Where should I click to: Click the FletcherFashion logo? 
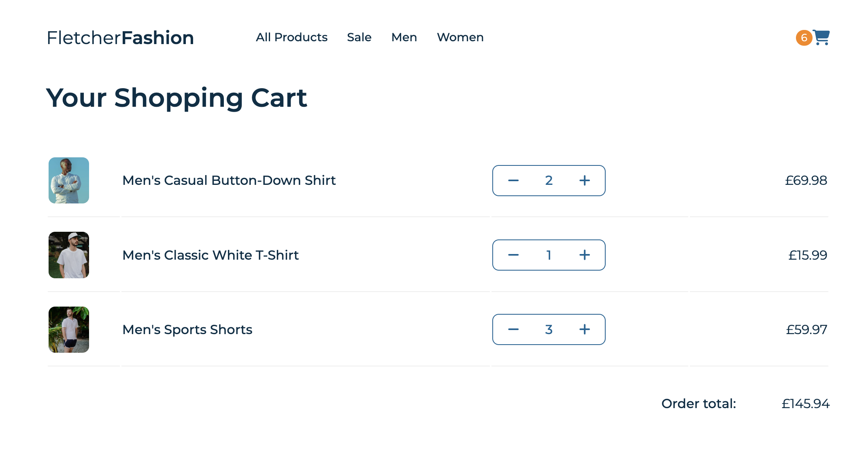pos(120,37)
